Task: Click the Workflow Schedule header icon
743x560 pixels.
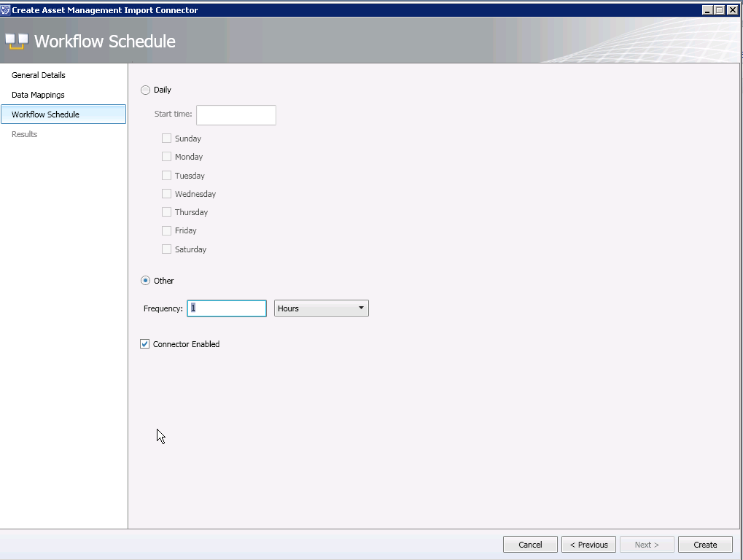Action: click(16, 42)
